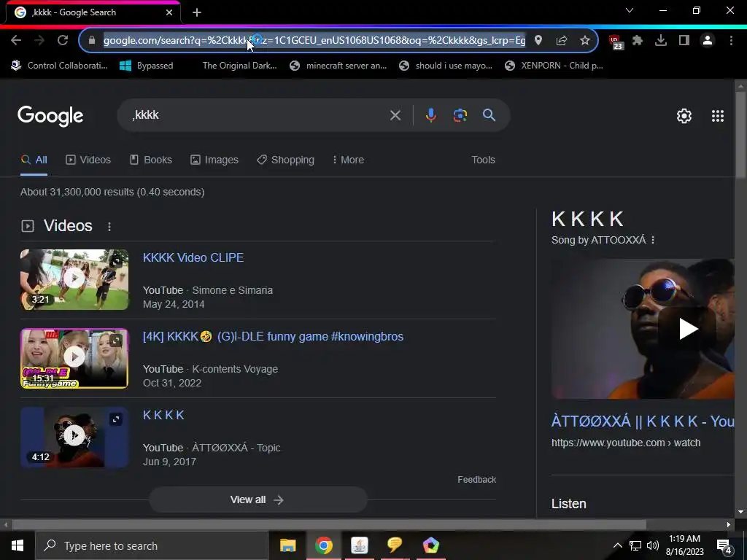Open the (G)I-DLE funny game video link

click(273, 337)
